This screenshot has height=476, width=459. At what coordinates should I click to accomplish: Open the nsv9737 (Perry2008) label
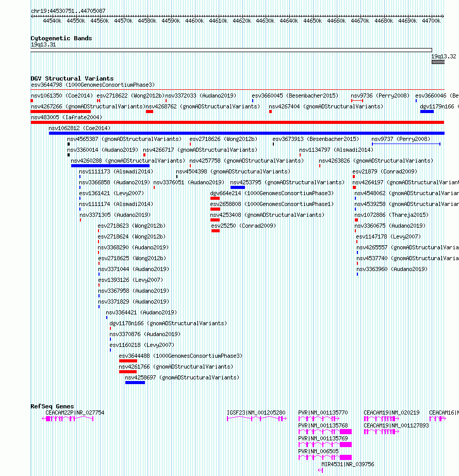click(401, 139)
